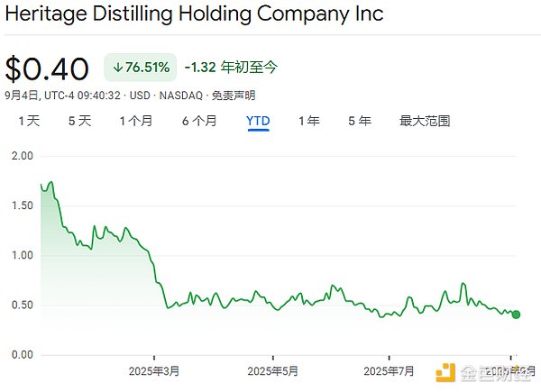Open the 免责声明 disclaimer link
This screenshot has width=541, height=392.
(x=233, y=95)
